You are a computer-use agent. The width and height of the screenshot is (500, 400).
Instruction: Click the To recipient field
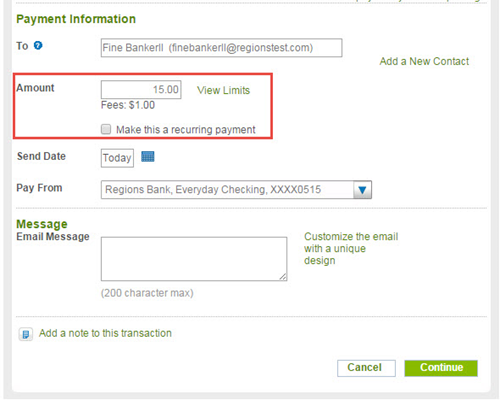[x=221, y=48]
